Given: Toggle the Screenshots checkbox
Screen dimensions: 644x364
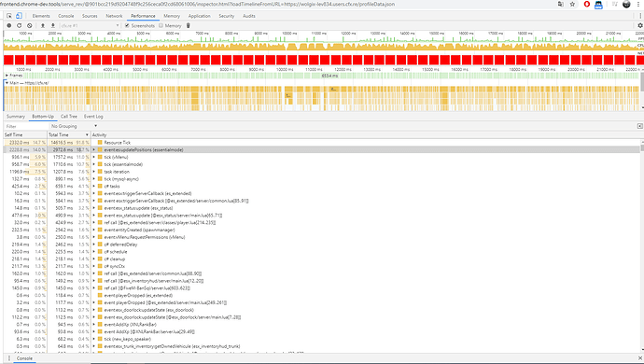Looking at the screenshot, I should coord(127,25).
